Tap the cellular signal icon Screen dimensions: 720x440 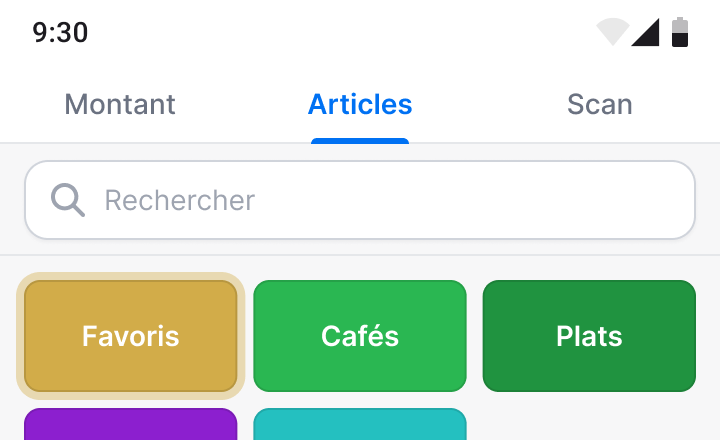coord(646,32)
